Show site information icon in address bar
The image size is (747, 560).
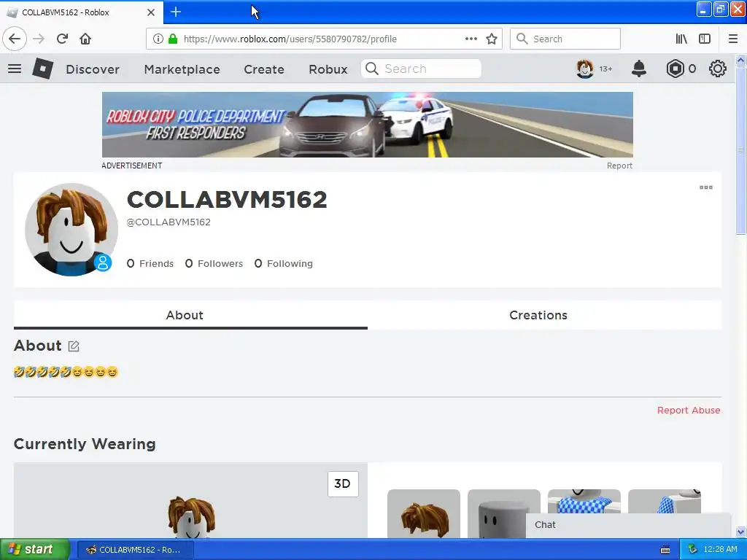tap(158, 39)
